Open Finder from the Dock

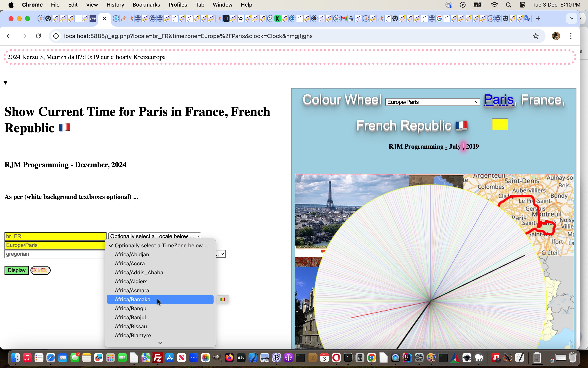point(15,358)
